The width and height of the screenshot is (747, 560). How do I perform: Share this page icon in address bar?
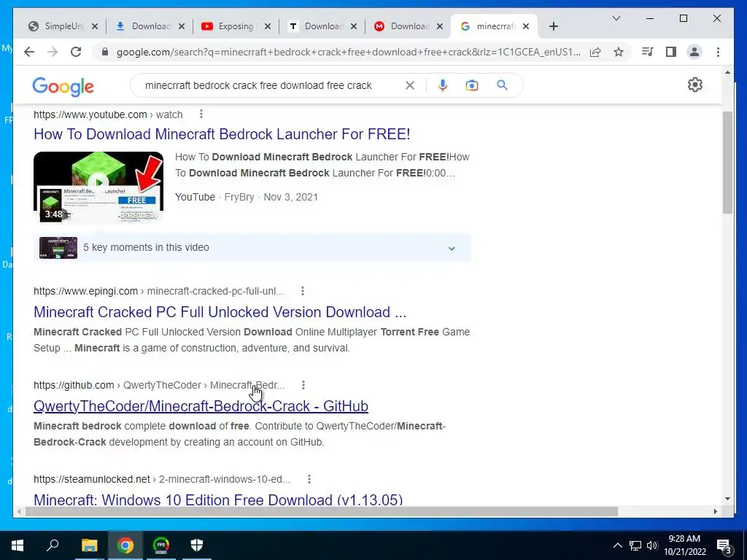click(x=595, y=52)
